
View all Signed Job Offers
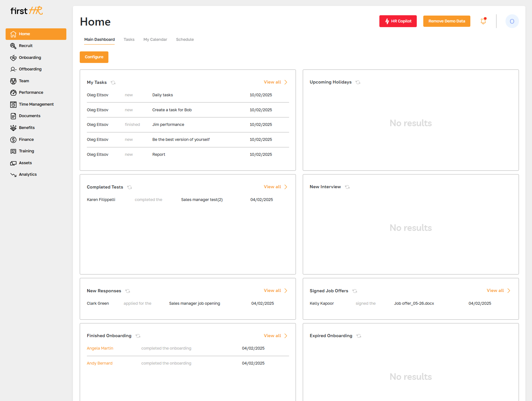[x=495, y=291]
